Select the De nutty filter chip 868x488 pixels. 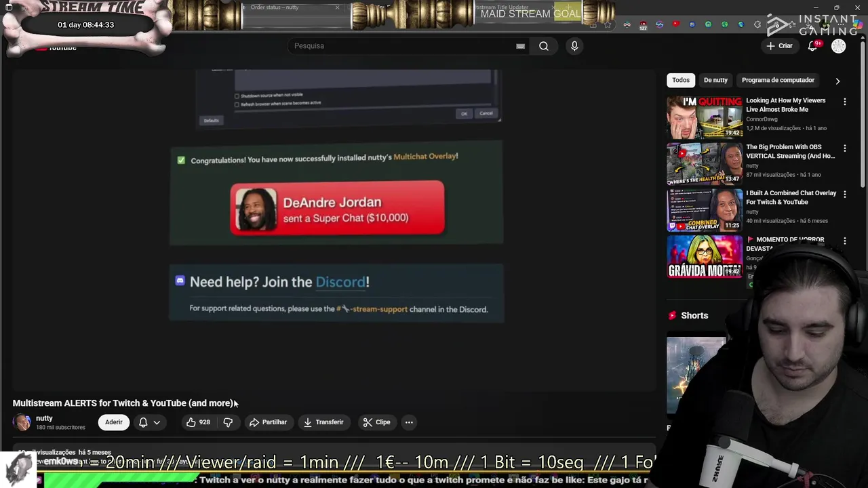[x=715, y=80]
